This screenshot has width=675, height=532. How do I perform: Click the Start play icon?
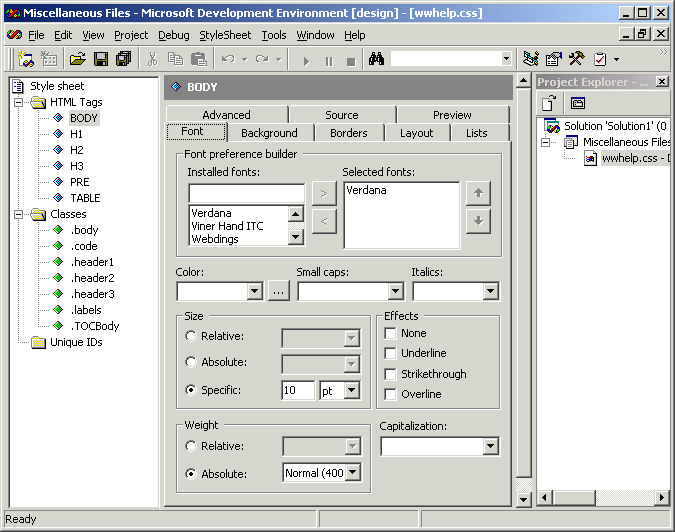pyautogui.click(x=306, y=62)
